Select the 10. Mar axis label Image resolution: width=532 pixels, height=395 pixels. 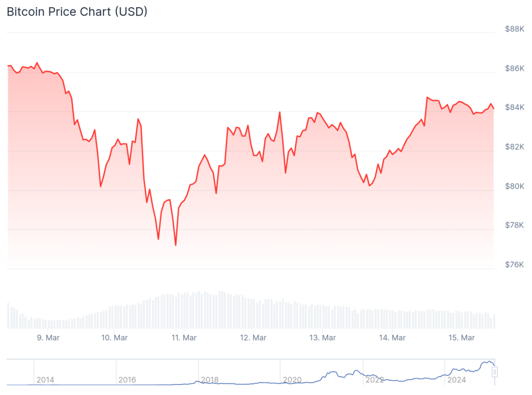[115, 338]
